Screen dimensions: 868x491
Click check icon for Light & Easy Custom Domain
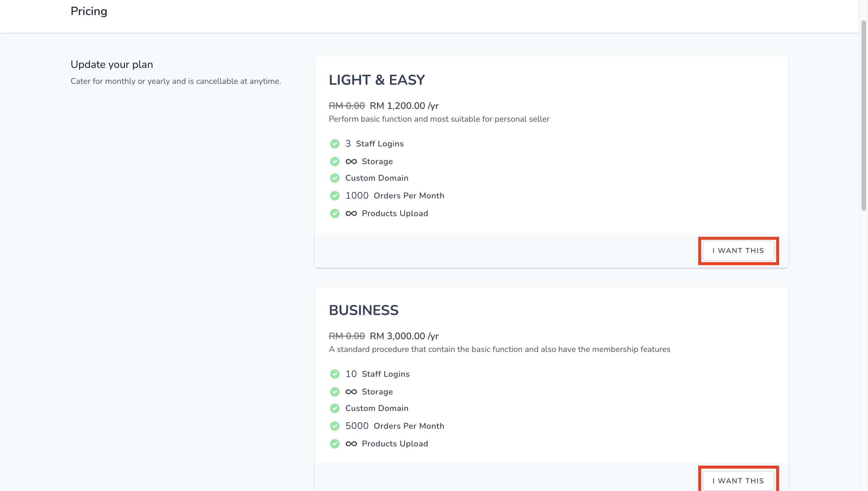point(335,178)
